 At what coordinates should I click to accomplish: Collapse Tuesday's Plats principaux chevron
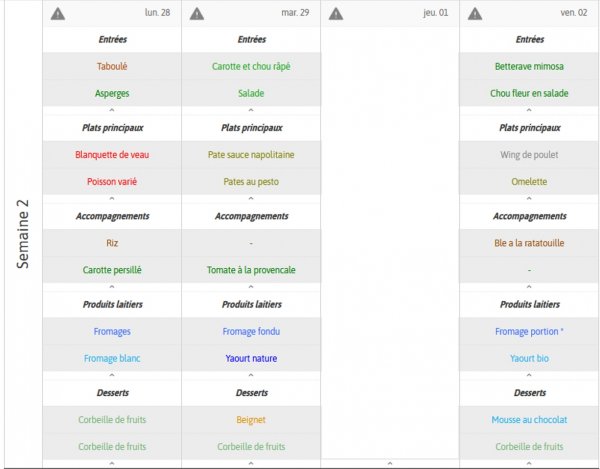coord(251,199)
